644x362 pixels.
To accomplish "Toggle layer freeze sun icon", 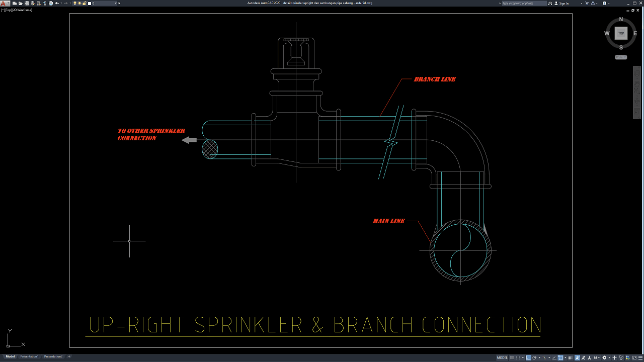I will 79,3.
